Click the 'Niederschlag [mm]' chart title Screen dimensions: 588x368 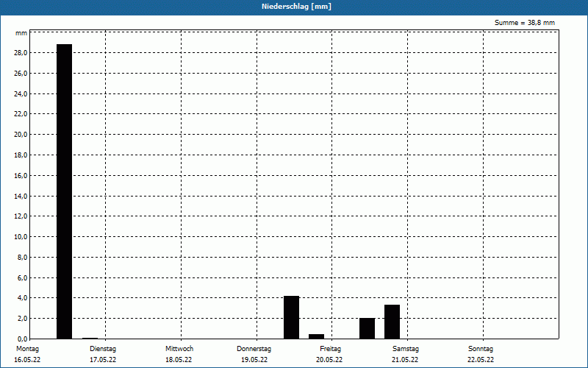(296, 7)
